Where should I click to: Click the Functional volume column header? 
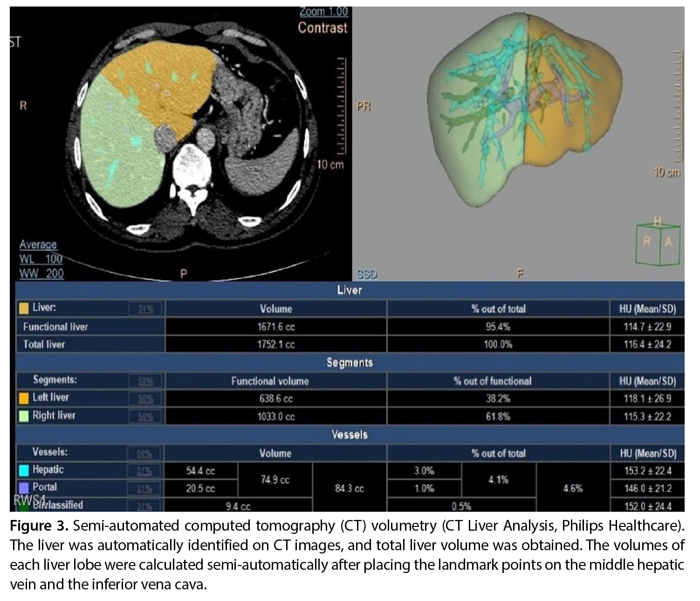click(270, 381)
